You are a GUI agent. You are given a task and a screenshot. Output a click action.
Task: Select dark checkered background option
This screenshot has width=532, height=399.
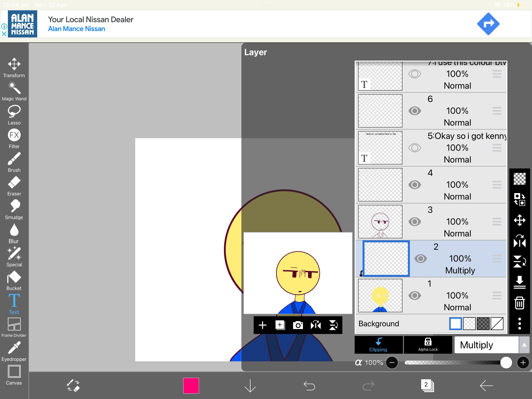point(483,324)
